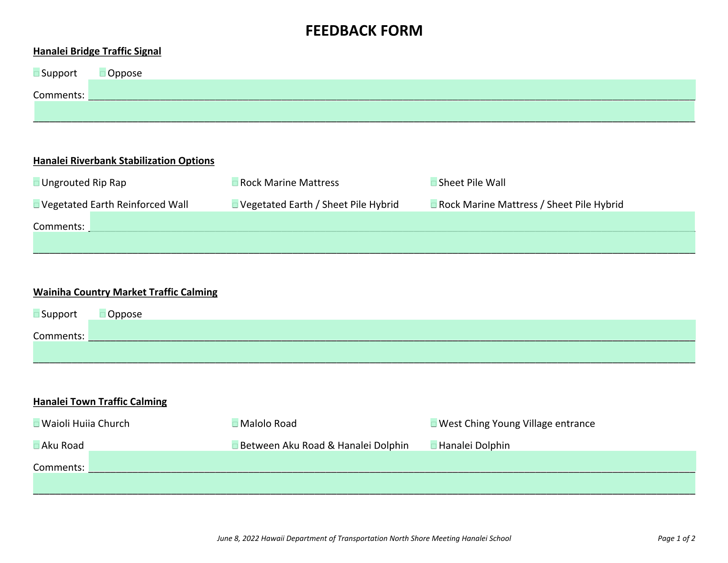Check Support under Hanalei Bridge Traffic Signal

(x=37, y=72)
